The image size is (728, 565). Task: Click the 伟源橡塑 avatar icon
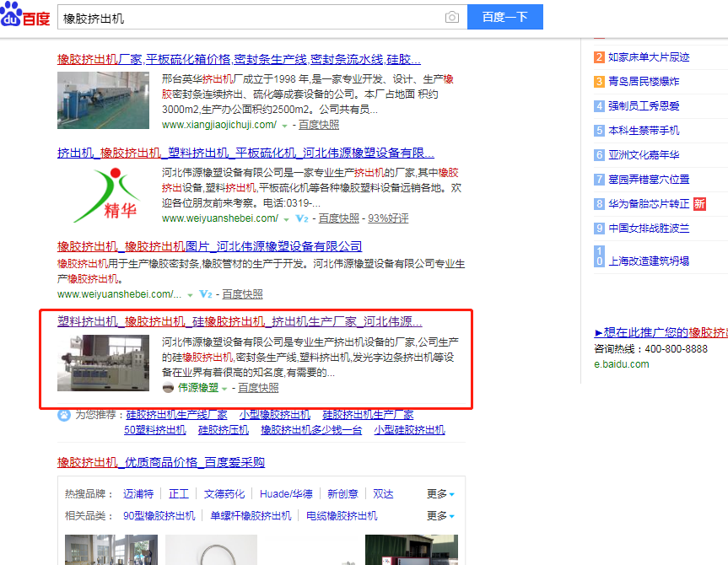click(168, 387)
